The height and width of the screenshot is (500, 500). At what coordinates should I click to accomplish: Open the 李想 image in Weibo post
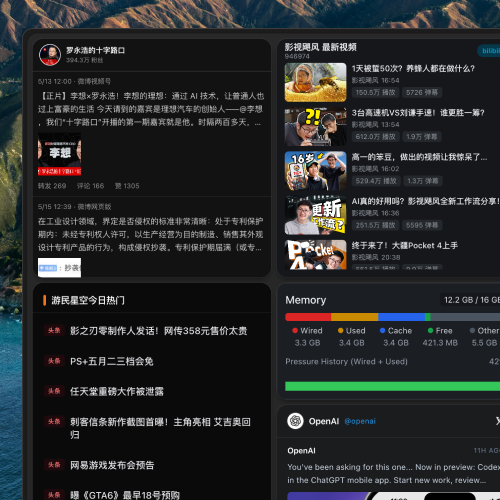59,154
